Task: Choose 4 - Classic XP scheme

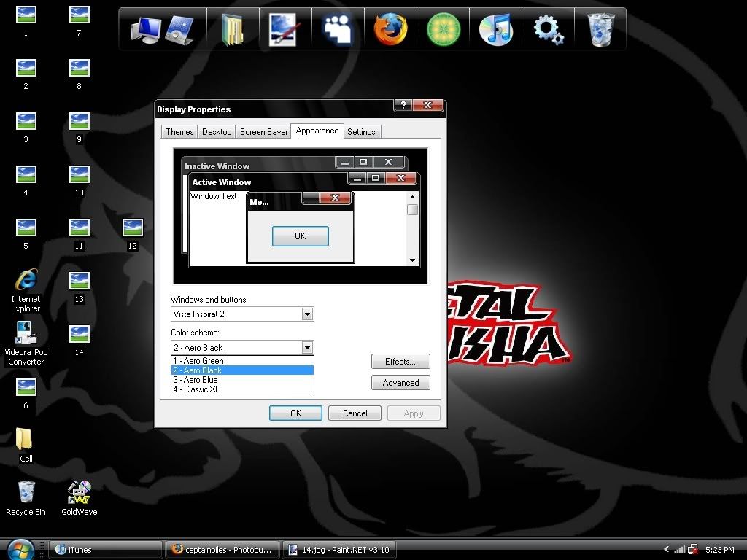Action: (x=242, y=389)
